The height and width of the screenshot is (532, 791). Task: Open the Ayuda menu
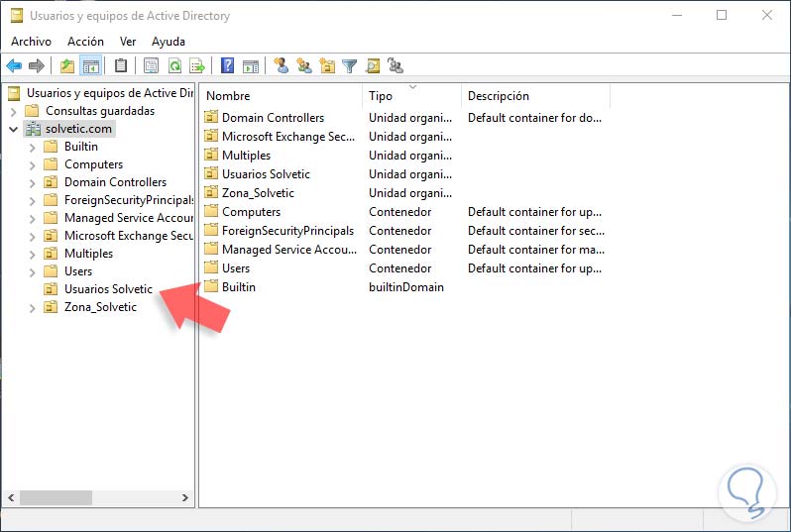169,42
